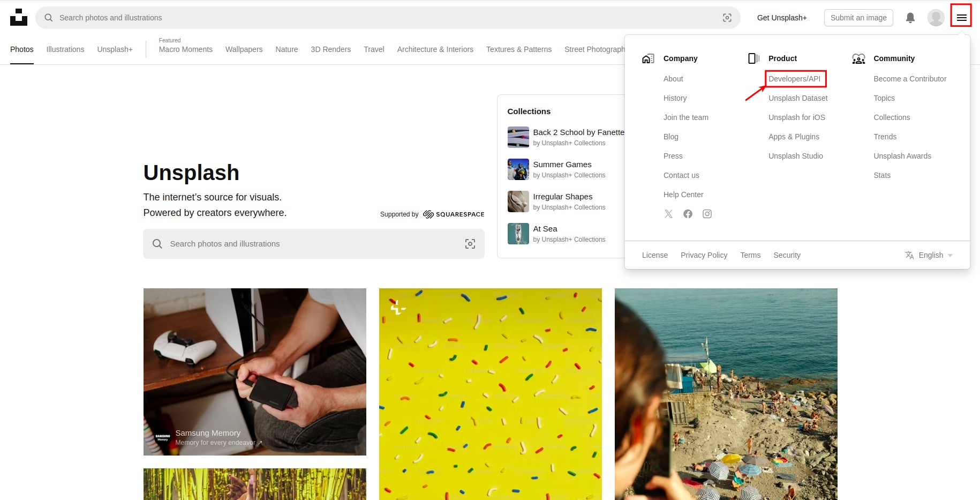Screen dimensions: 980x500
Task: Select the 3D Renders topic
Action: [x=331, y=49]
